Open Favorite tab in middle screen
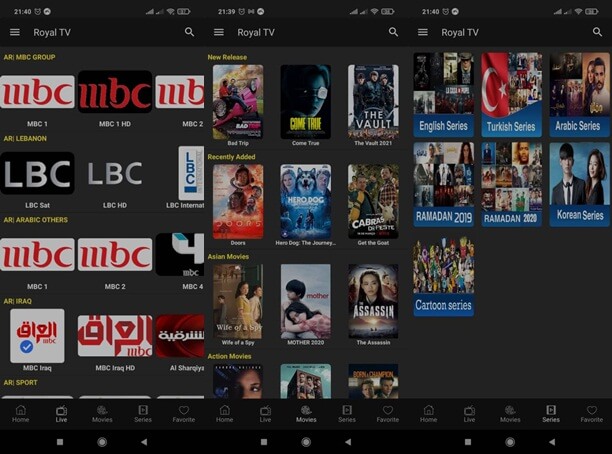Screen dimensions: 612x454 (x=388, y=414)
